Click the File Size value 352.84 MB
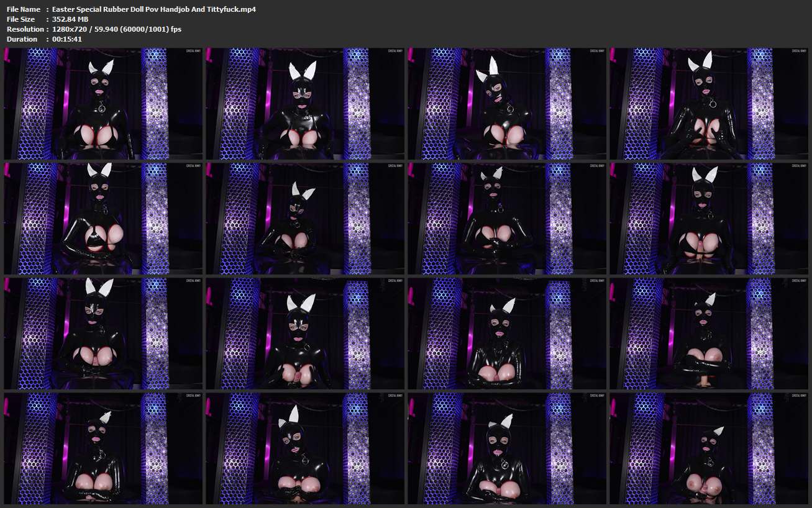 pos(70,19)
